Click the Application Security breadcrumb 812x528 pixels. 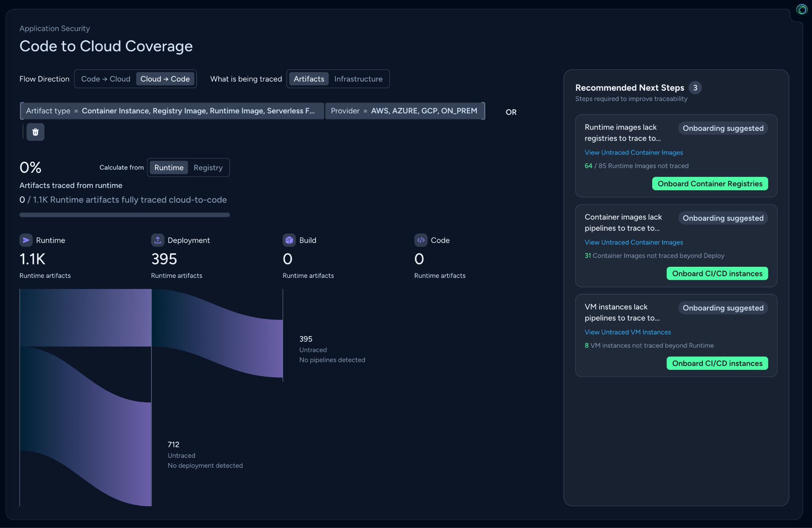(x=55, y=29)
